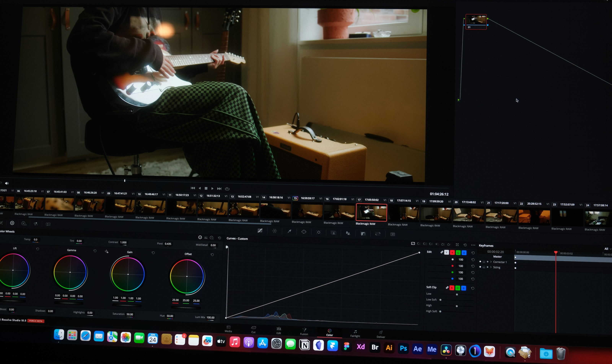Toggle the Y luminance curve channel
The image size is (612, 364).
pyautogui.click(x=447, y=252)
